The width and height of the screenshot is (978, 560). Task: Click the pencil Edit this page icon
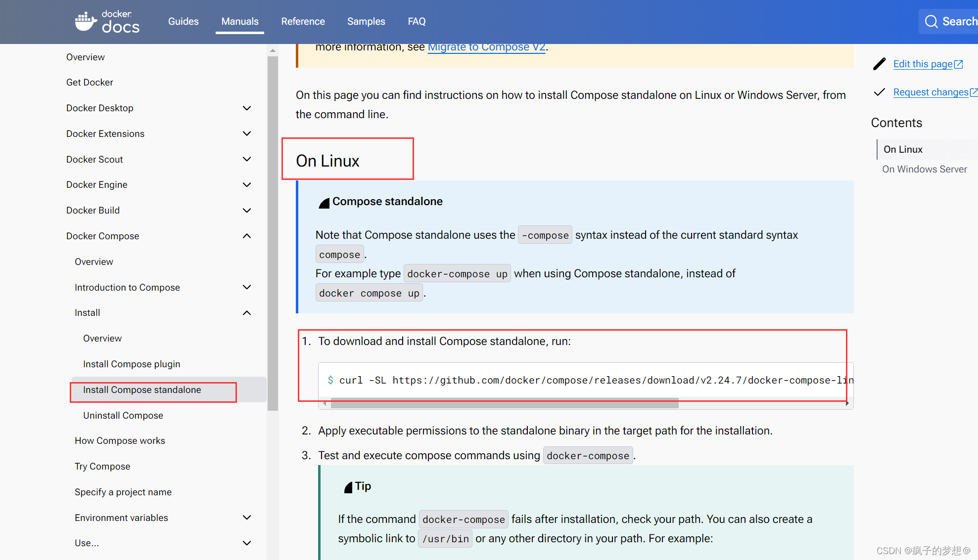click(879, 64)
